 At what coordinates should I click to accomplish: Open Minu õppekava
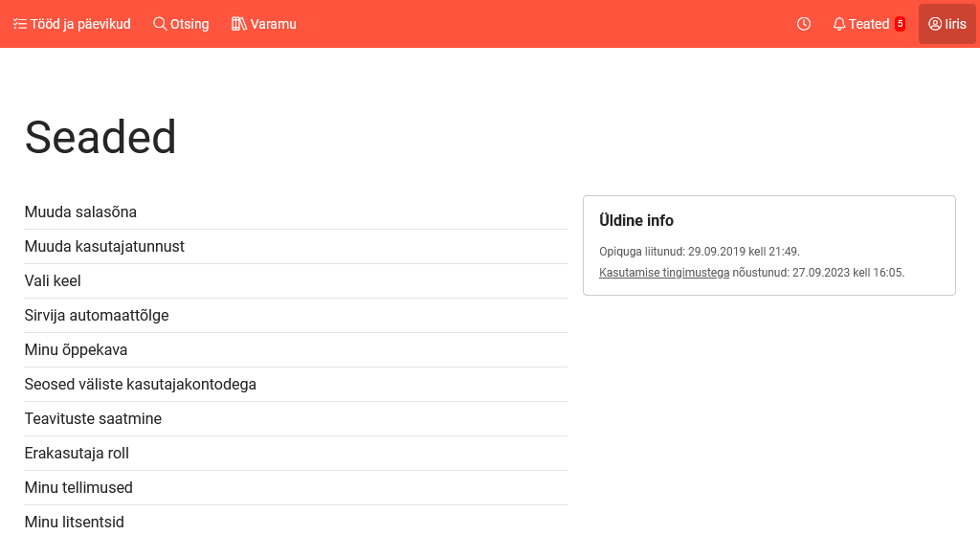pos(76,350)
